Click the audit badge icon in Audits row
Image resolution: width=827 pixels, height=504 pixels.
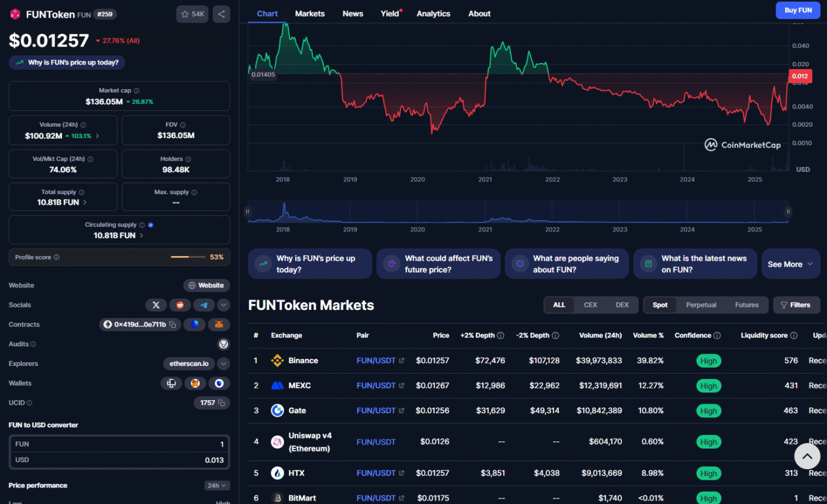223,344
